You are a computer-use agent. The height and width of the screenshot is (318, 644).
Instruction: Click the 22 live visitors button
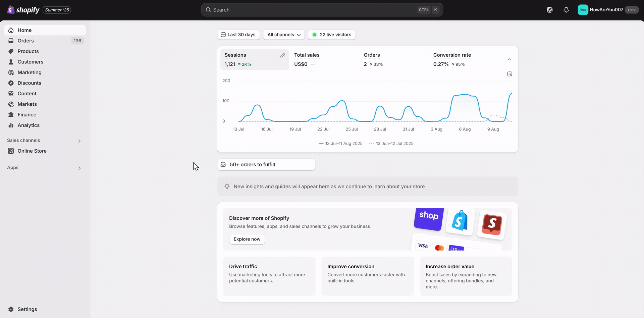pos(332,35)
